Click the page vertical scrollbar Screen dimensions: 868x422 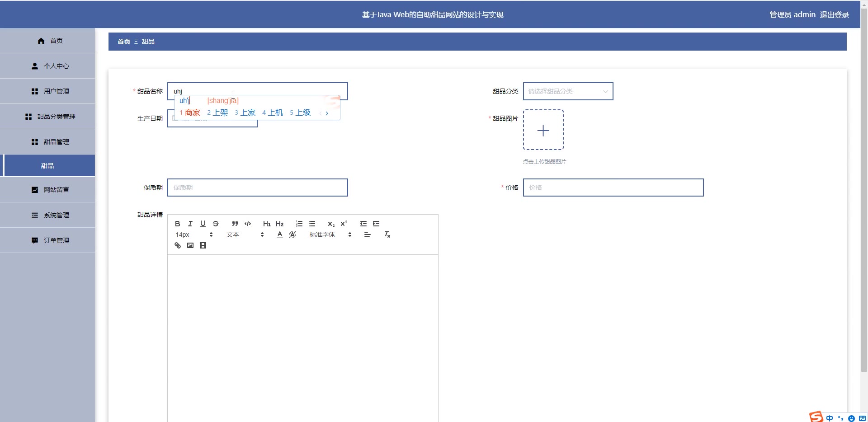click(864, 190)
